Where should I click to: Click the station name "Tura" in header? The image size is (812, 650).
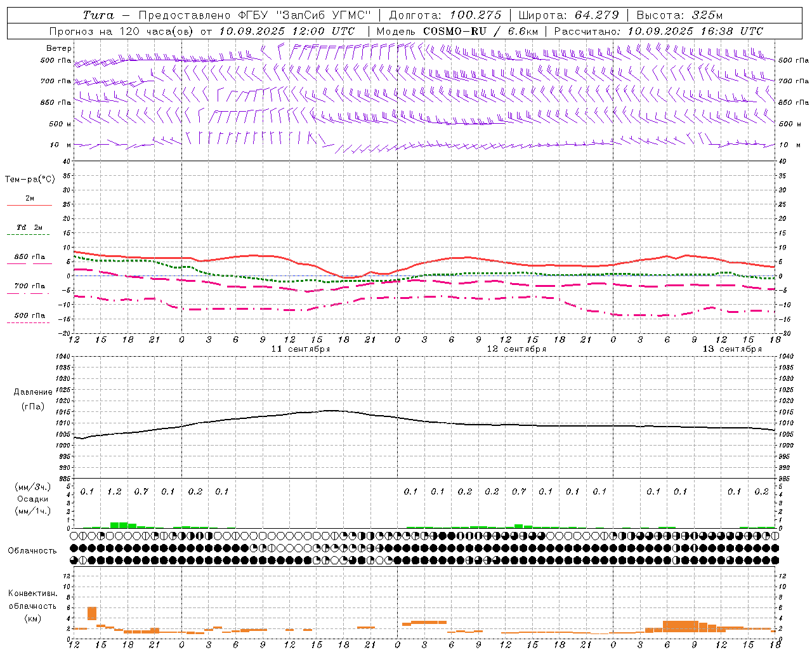[99, 15]
